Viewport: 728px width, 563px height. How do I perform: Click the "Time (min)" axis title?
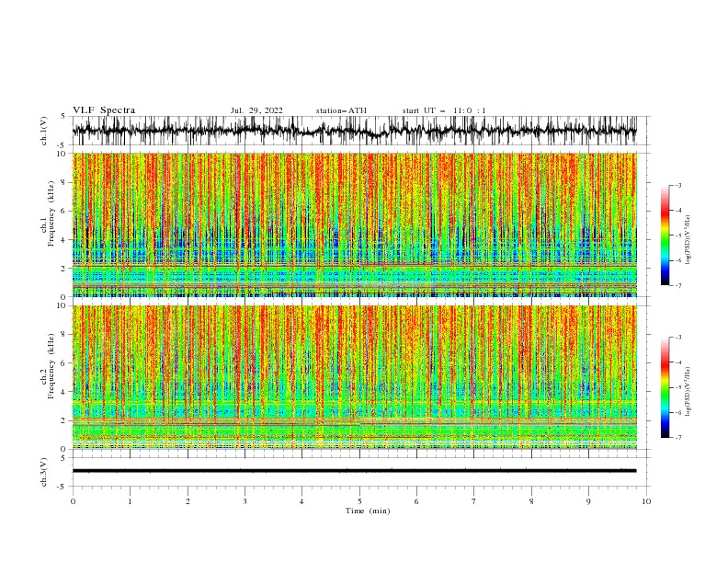(x=368, y=511)
